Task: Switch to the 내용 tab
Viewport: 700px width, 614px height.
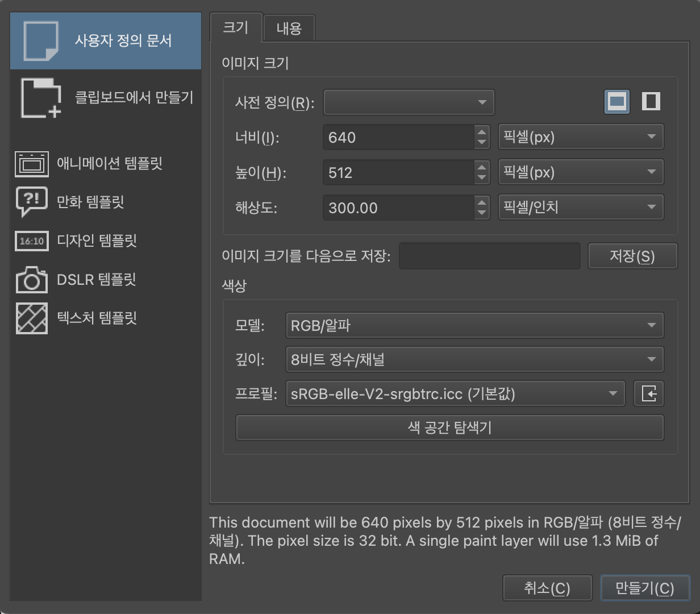Action: (289, 28)
